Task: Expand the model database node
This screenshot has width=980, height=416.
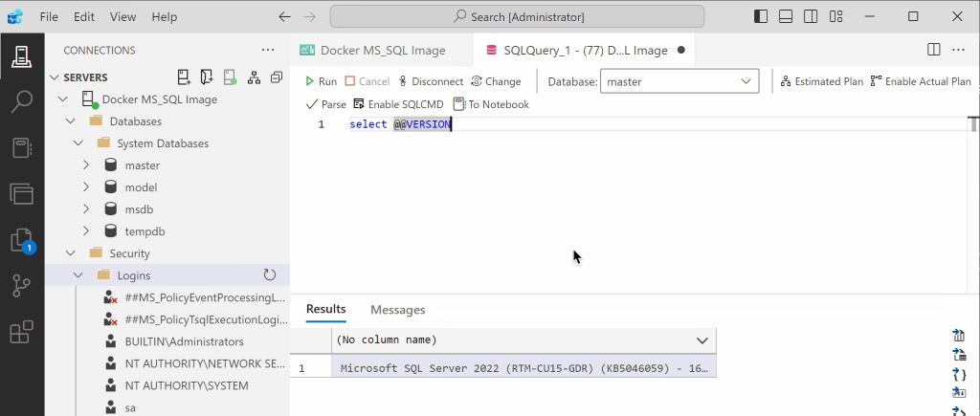Action: [x=86, y=187]
